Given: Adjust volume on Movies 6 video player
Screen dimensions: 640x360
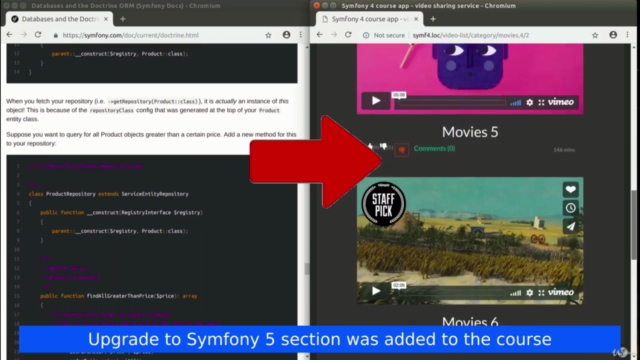Looking at the screenshot, I should coord(516,293).
